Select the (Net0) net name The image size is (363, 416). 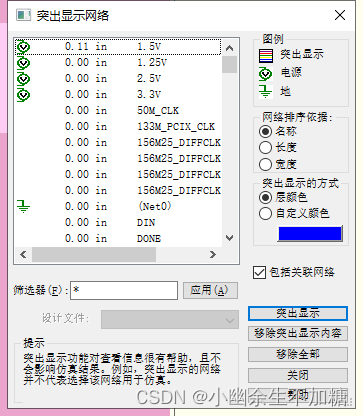click(155, 206)
